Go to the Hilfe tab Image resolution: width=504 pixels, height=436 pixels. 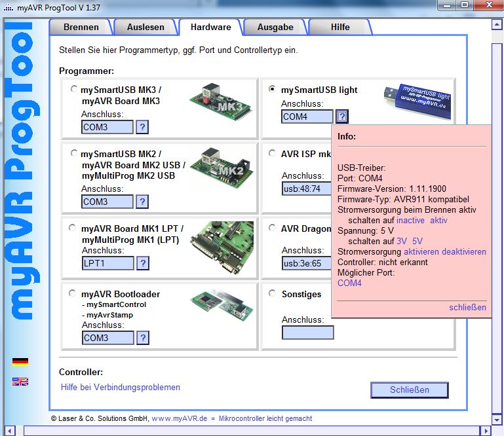pos(340,27)
